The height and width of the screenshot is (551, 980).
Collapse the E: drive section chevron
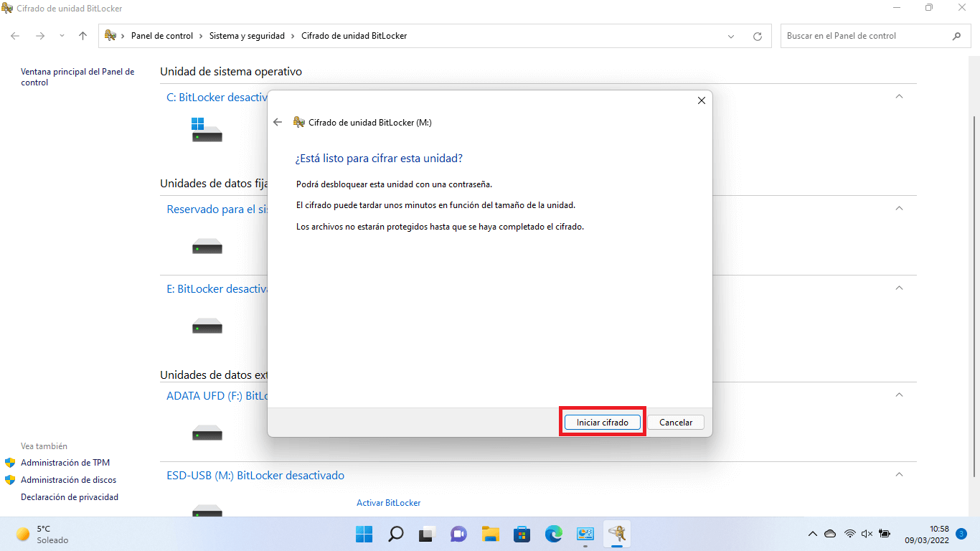[x=899, y=288]
